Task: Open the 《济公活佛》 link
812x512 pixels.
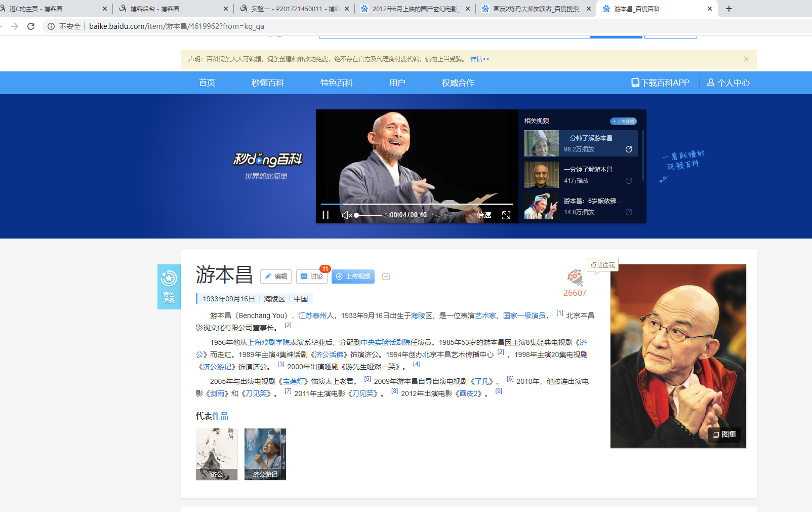Action: pos(329,355)
